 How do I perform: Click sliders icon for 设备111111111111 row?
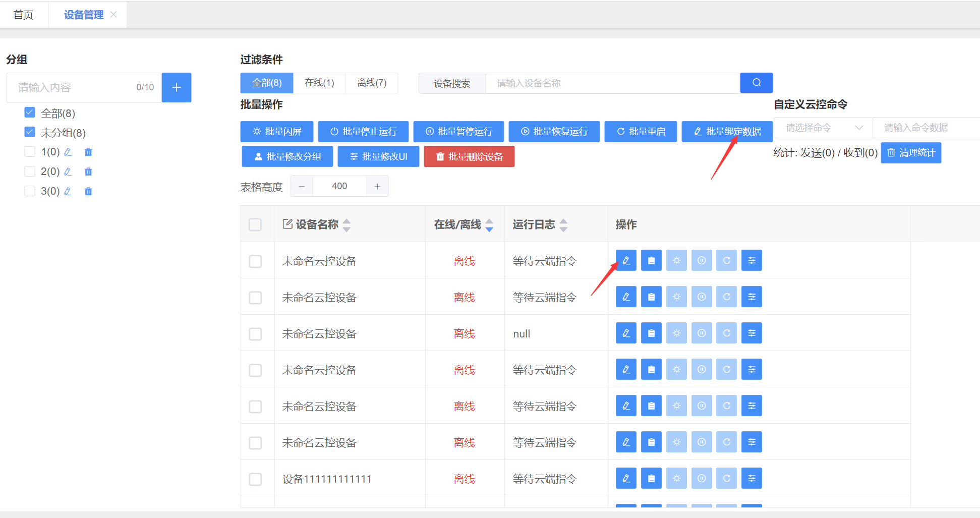click(x=752, y=478)
